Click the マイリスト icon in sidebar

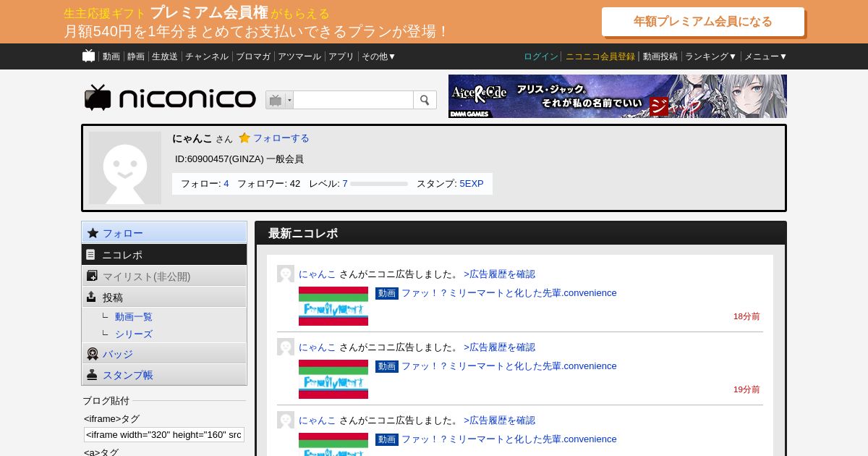[92, 276]
